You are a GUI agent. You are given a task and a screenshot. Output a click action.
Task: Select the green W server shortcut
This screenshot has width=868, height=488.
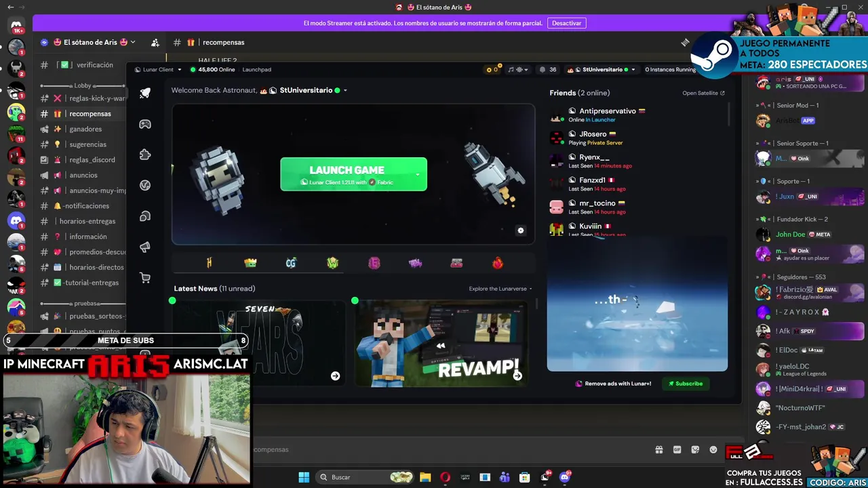pos(332,263)
